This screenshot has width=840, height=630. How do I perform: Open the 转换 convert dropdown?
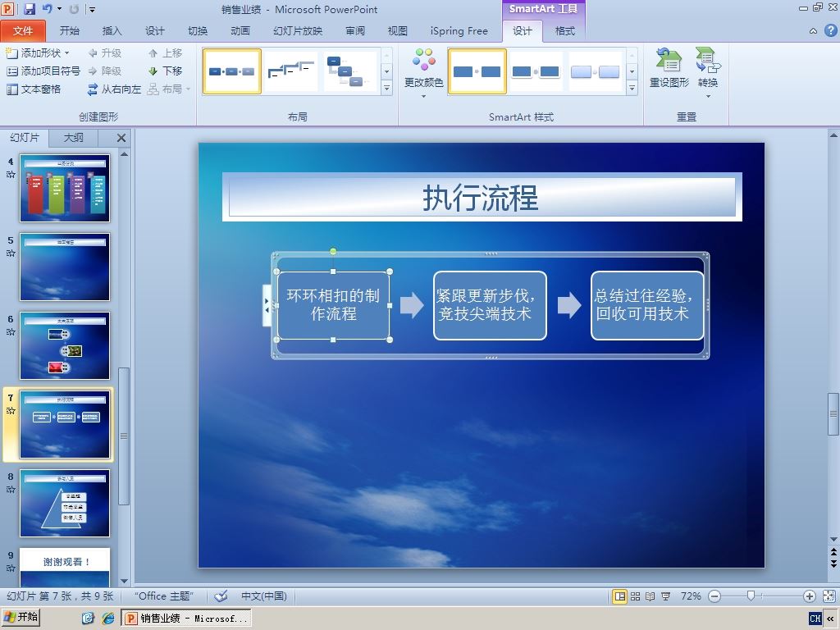coord(708,74)
